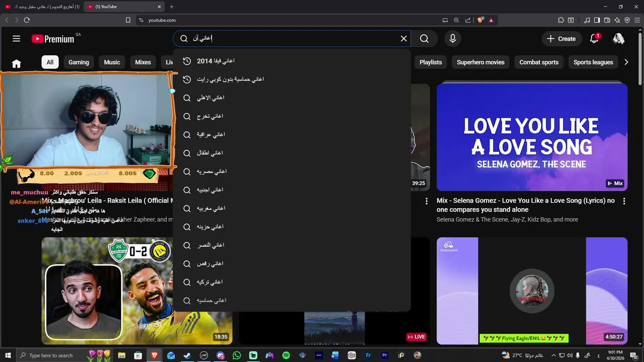Open the Brave Shields lion icon
644x362 pixels.
tap(480, 20)
